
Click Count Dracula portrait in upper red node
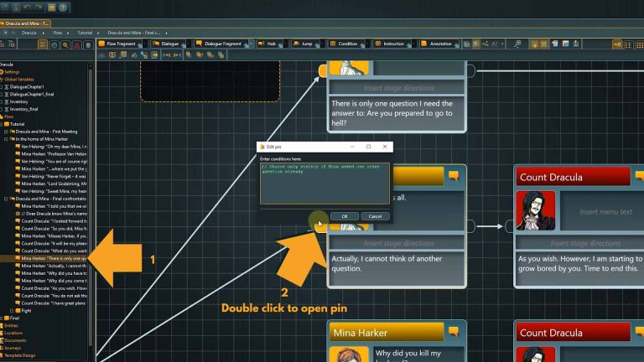click(x=536, y=210)
